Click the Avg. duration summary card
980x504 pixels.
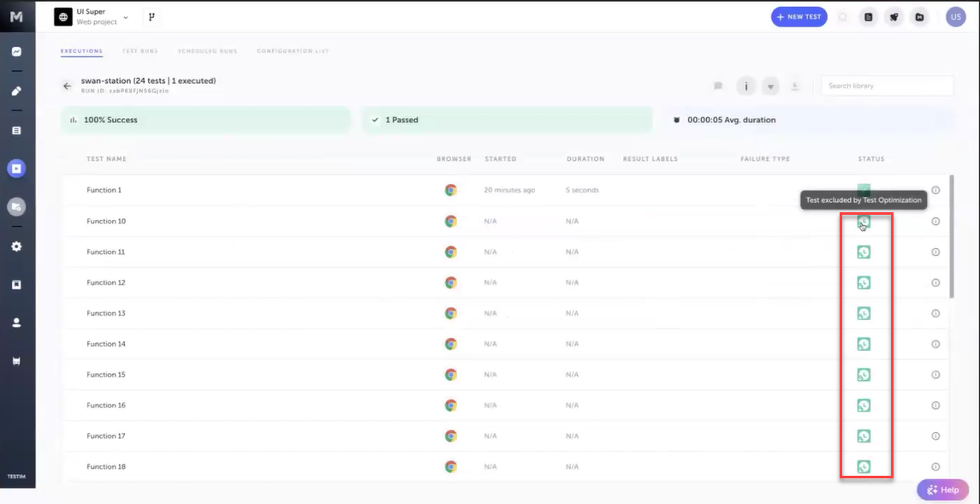pyautogui.click(x=809, y=120)
